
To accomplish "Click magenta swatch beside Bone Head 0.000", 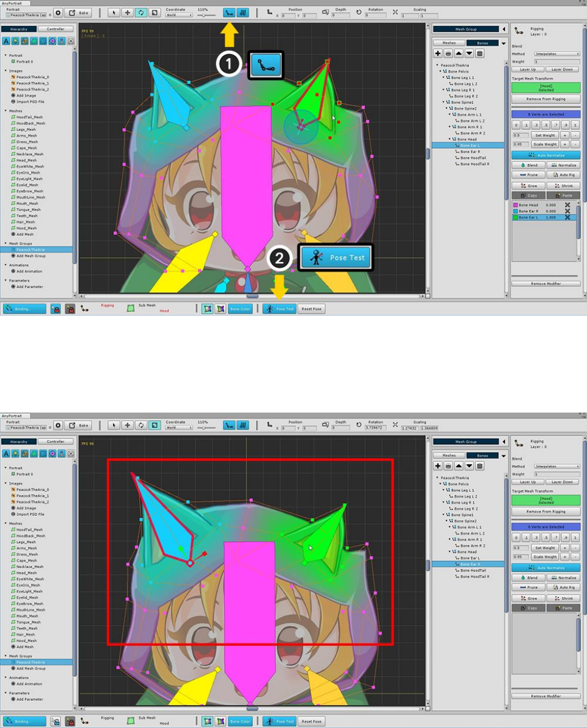I will coord(515,205).
